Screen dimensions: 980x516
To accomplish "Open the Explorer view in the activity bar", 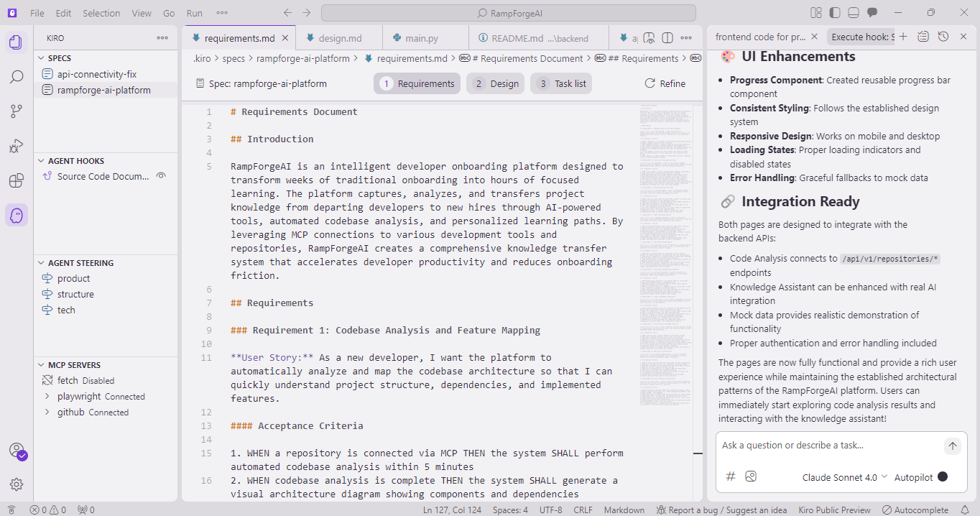I will [x=16, y=42].
